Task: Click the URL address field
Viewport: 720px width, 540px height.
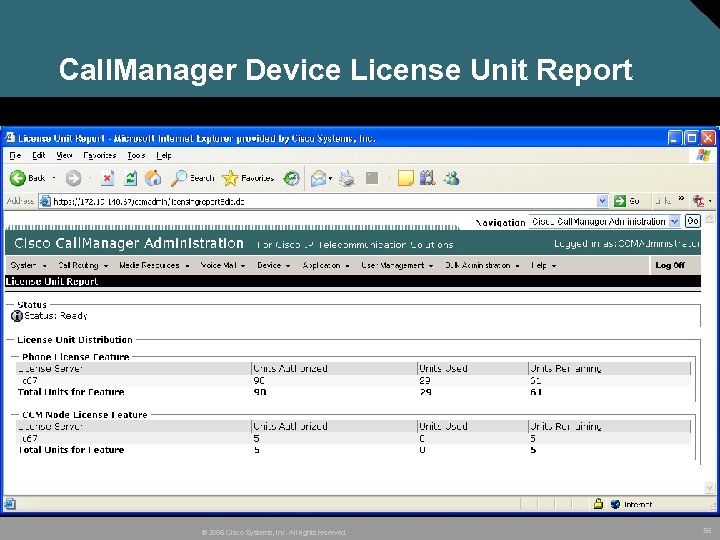Action: click(x=324, y=201)
